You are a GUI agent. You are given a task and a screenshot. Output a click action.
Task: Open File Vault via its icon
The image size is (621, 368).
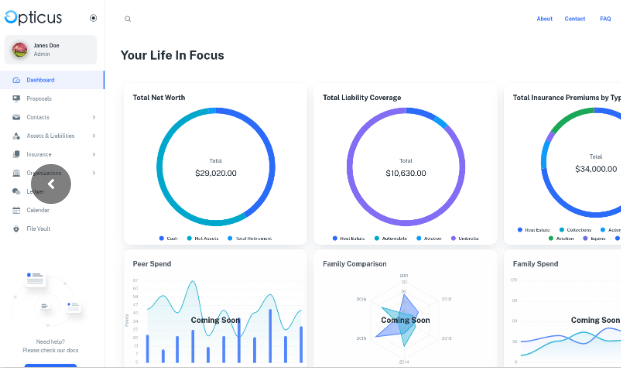(16, 229)
